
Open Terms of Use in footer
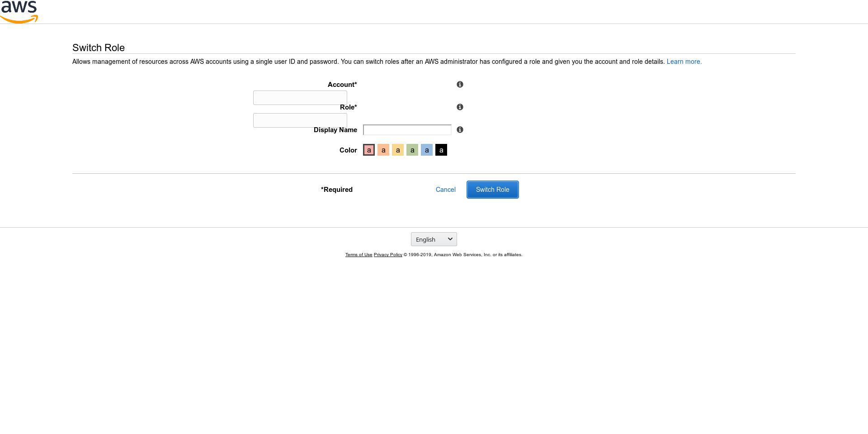coord(359,255)
